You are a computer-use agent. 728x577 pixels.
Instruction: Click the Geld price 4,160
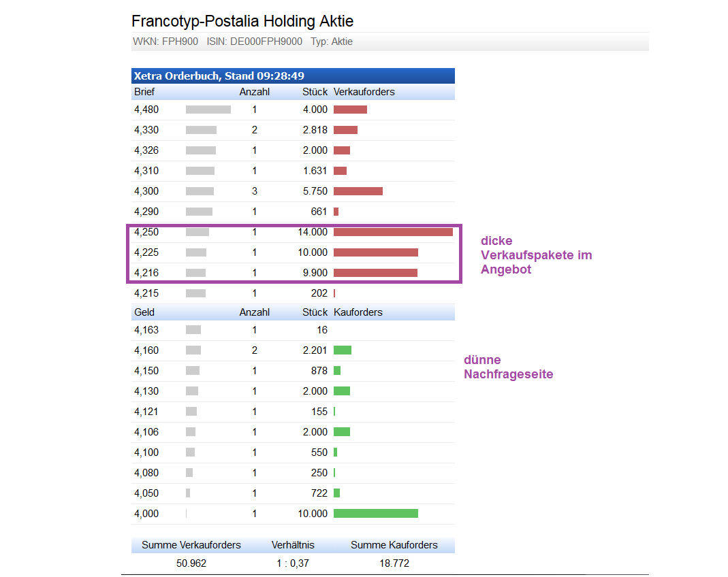[x=146, y=350]
